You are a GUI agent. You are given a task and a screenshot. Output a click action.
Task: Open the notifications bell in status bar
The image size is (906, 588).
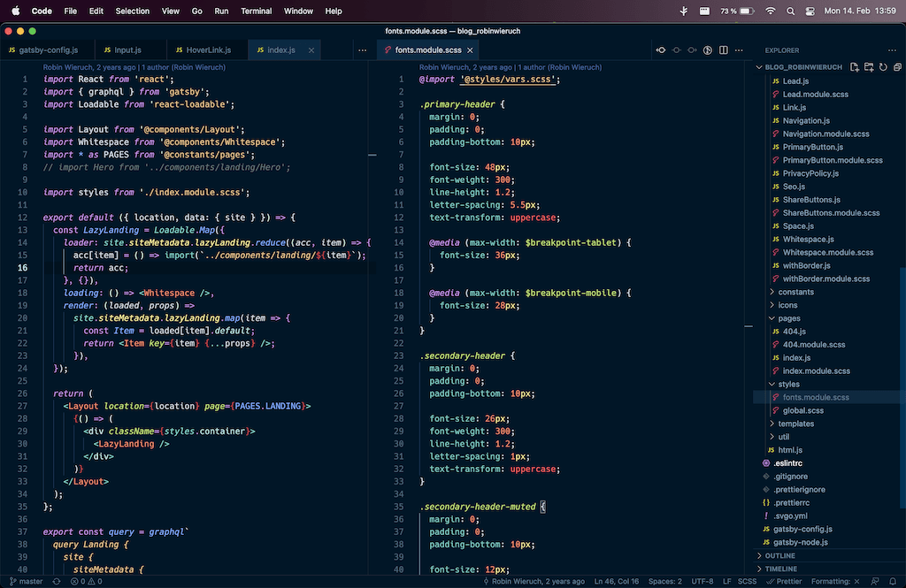click(x=893, y=582)
